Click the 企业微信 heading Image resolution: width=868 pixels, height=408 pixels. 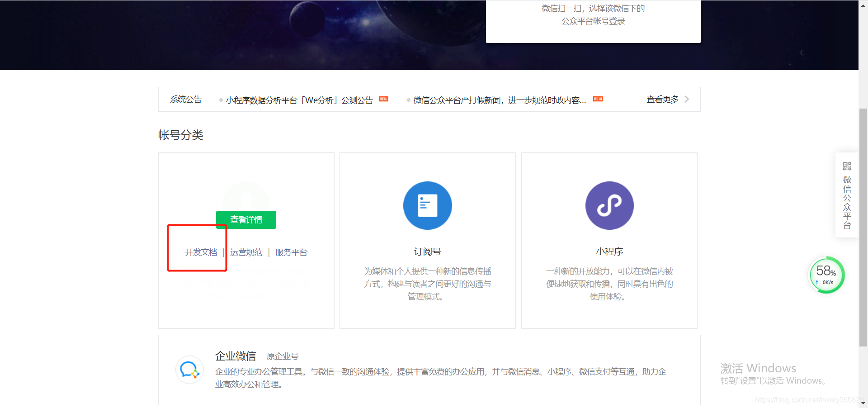[x=236, y=356]
